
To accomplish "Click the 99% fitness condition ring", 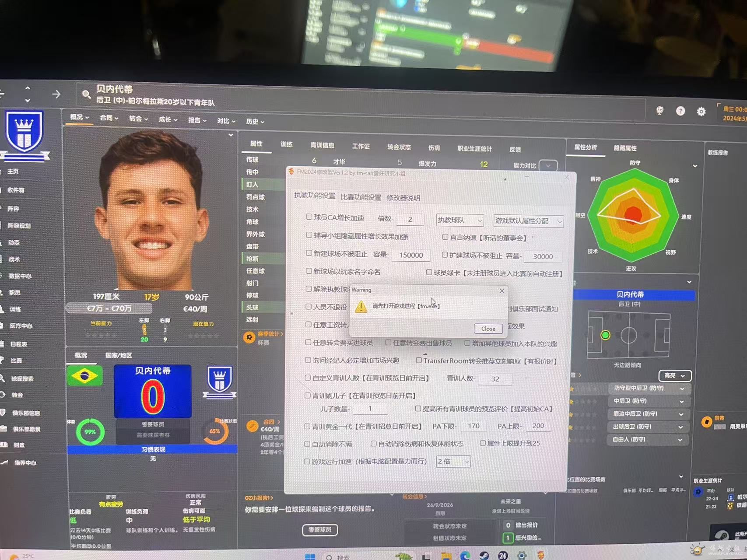I will [x=90, y=432].
